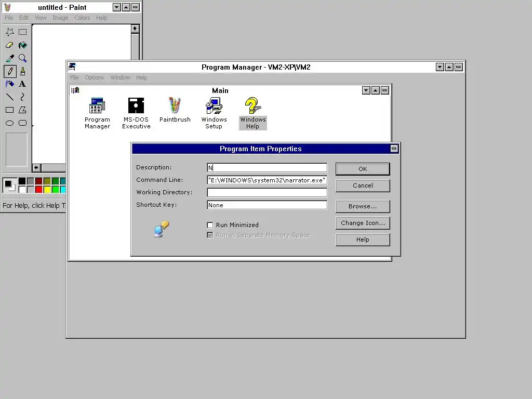Click Paint canvas scroll up arrow
The height and width of the screenshot is (399, 532).
pos(135,29)
